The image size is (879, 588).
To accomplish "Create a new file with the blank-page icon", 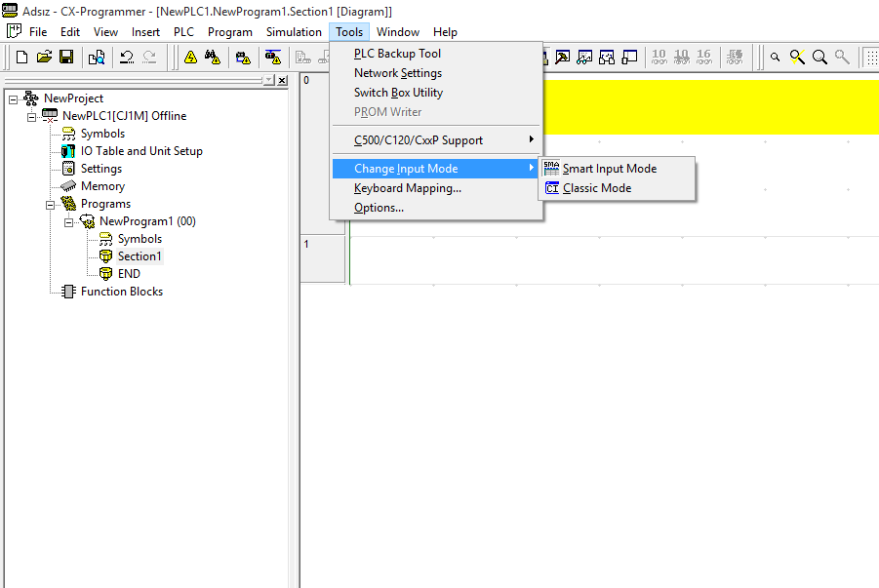I will tap(21, 58).
